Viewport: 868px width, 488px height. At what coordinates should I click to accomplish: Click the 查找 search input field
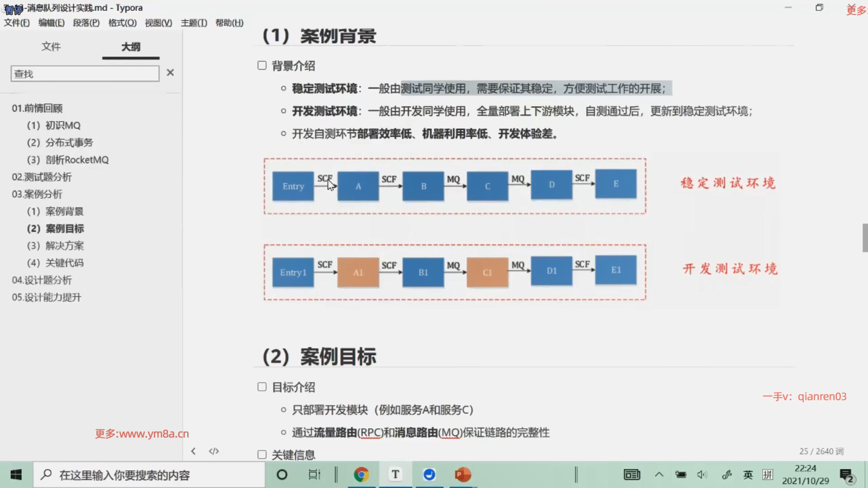pyautogui.click(x=85, y=74)
